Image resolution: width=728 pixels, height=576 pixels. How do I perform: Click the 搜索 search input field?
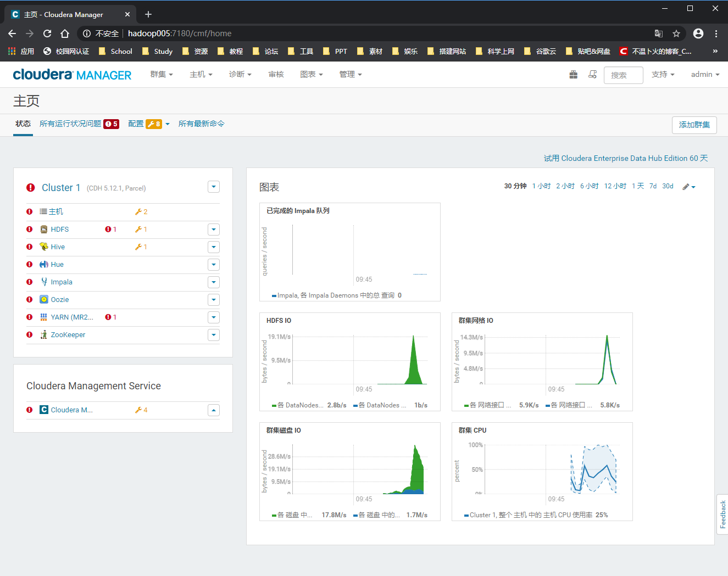point(624,75)
